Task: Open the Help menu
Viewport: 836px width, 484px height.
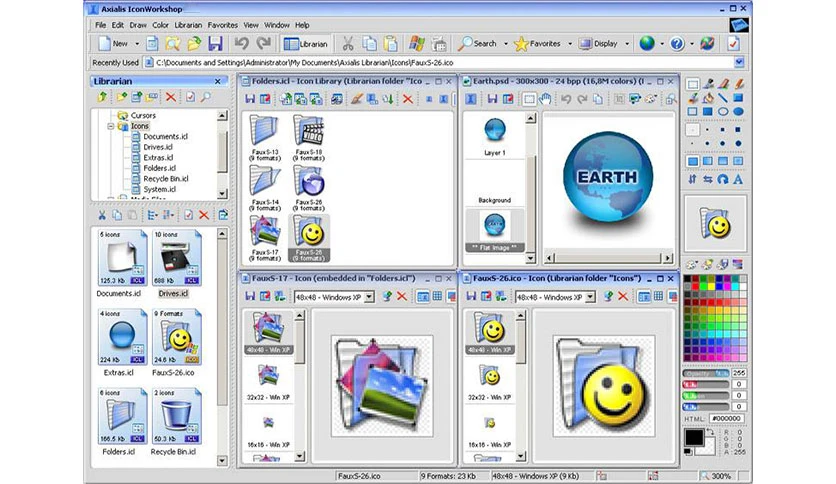Action: tap(302, 25)
